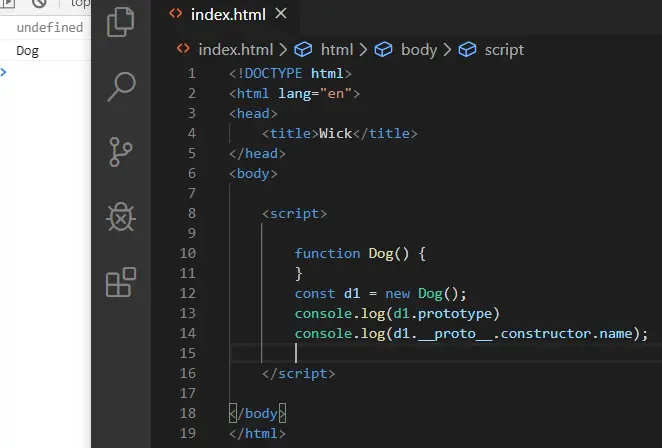Open the Explorer view in activity bar
The height and width of the screenshot is (448, 662).
point(121,22)
